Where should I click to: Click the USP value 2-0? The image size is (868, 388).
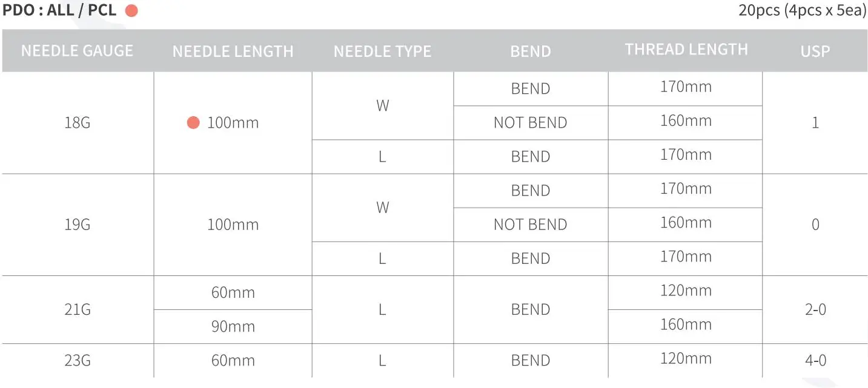(x=815, y=310)
